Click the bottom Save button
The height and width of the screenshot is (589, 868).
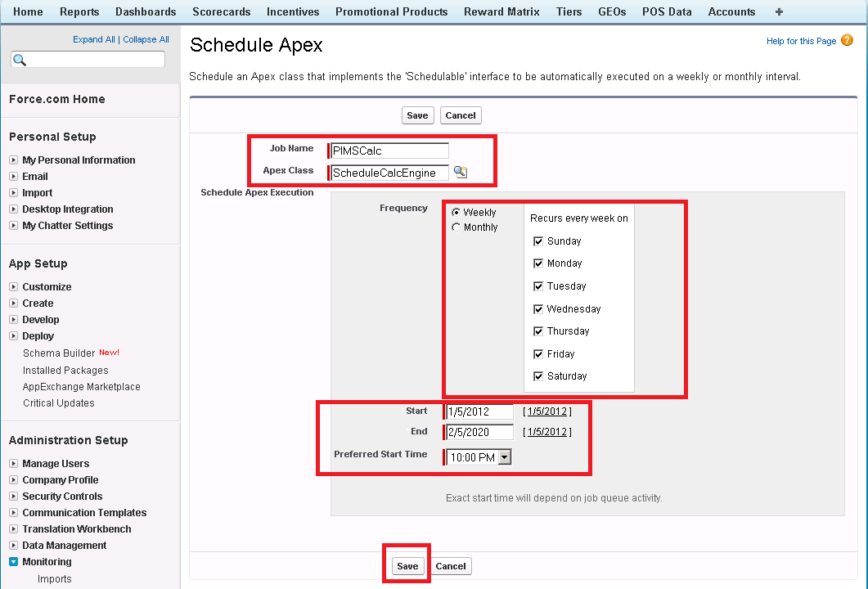pyautogui.click(x=407, y=566)
